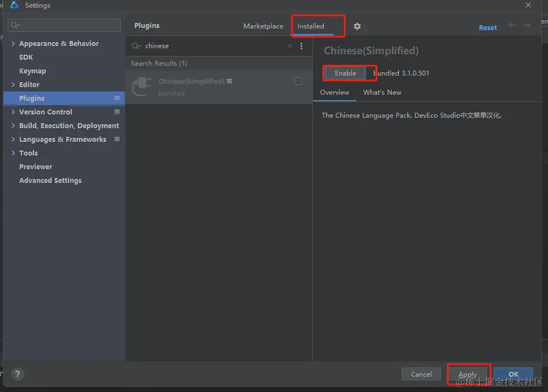Open the plugin search options menu

click(x=301, y=46)
